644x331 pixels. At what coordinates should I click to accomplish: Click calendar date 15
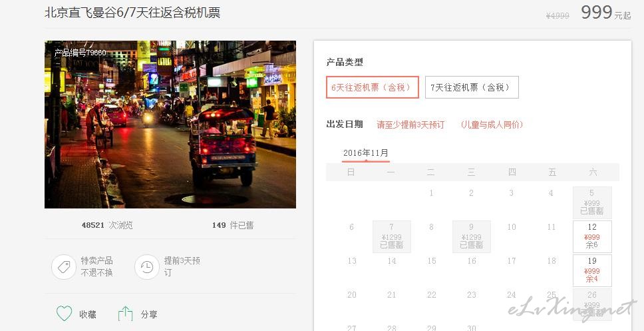coord(432,261)
